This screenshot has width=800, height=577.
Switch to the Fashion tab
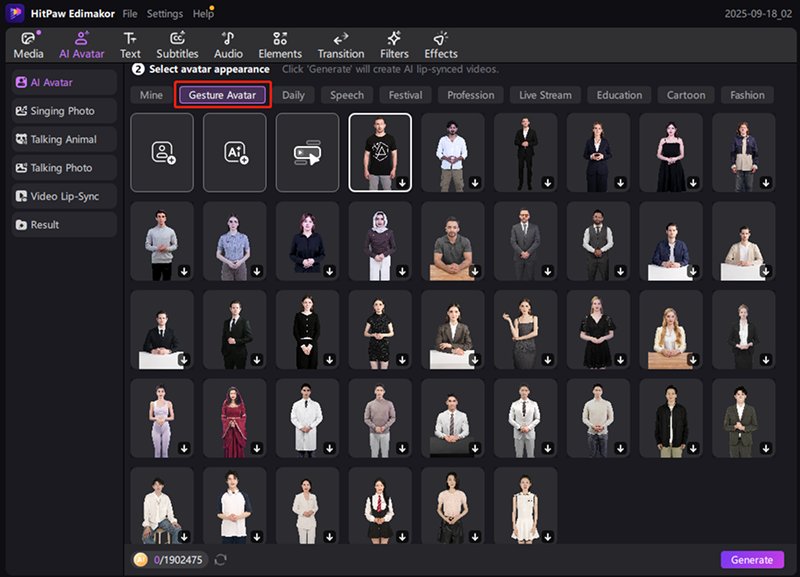(x=747, y=95)
